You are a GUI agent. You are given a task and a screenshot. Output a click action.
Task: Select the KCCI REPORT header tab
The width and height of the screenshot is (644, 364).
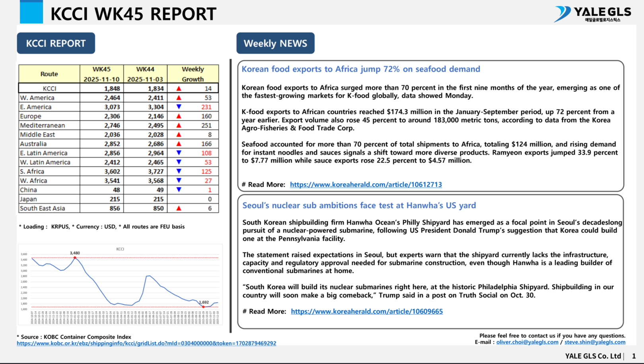coord(56,43)
